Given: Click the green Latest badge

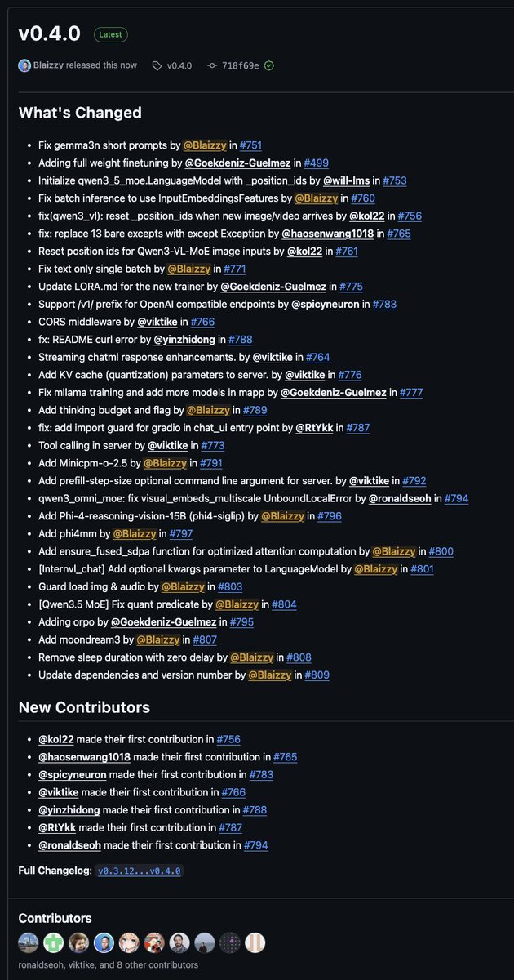Looking at the screenshot, I should click(x=110, y=34).
